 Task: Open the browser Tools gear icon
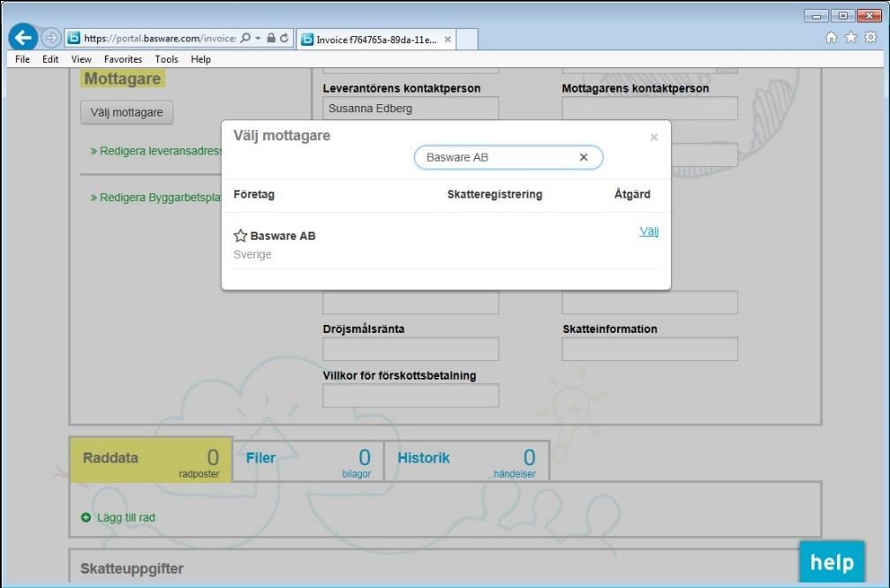[871, 37]
